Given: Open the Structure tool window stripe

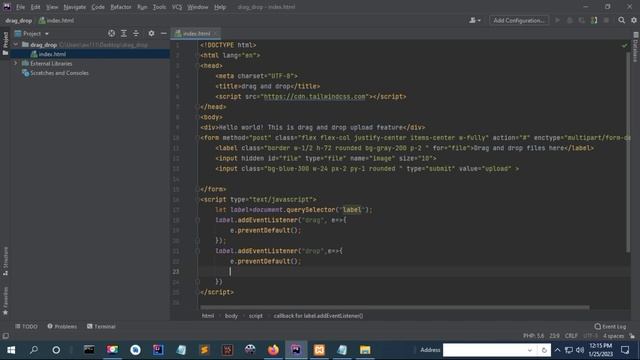Looking at the screenshot, I should [x=5, y=261].
